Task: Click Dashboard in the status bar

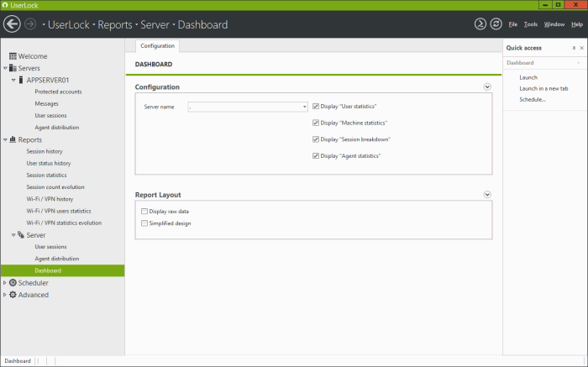Action: click(18, 361)
